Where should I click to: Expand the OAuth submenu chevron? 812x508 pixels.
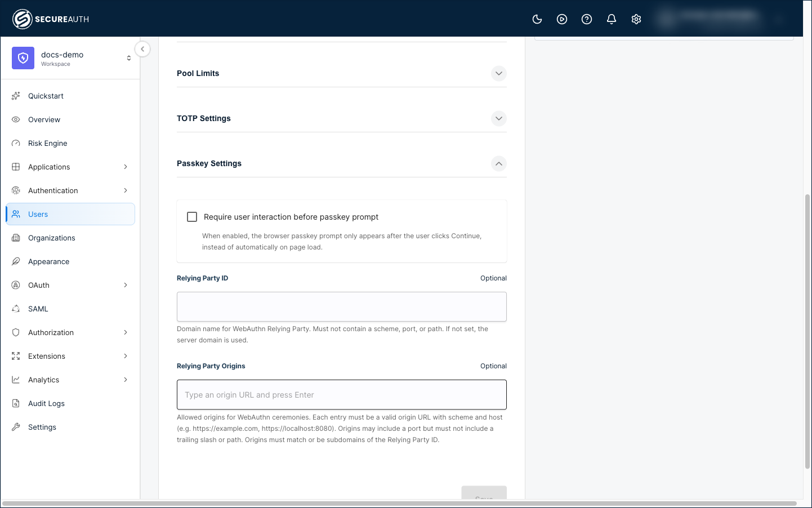tap(126, 285)
